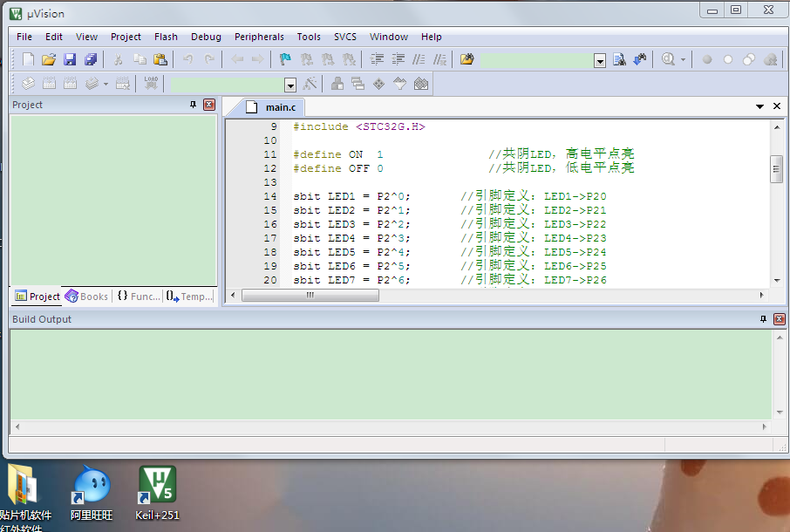Click the Batch Build icon

[x=92, y=84]
